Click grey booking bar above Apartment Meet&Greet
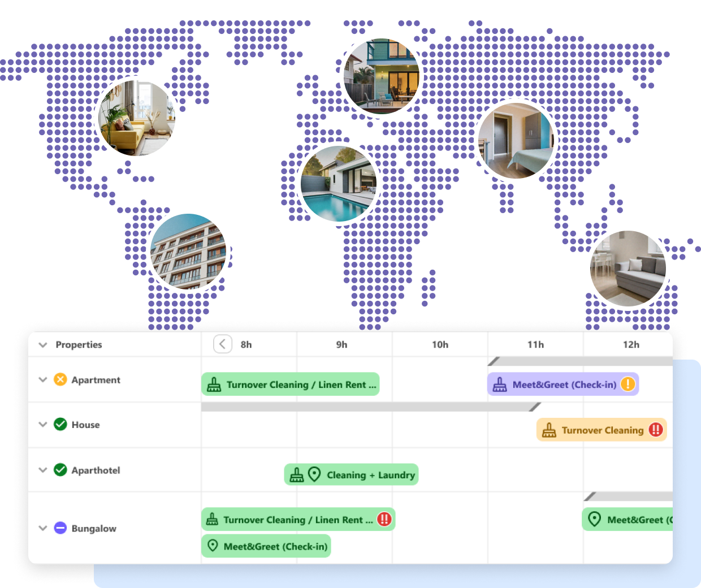The height and width of the screenshot is (588, 701). [581, 361]
